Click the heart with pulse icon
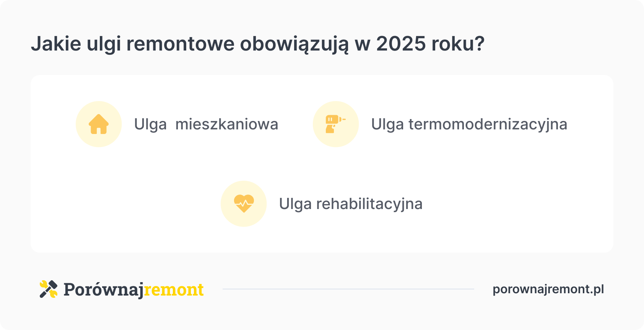 point(244,204)
